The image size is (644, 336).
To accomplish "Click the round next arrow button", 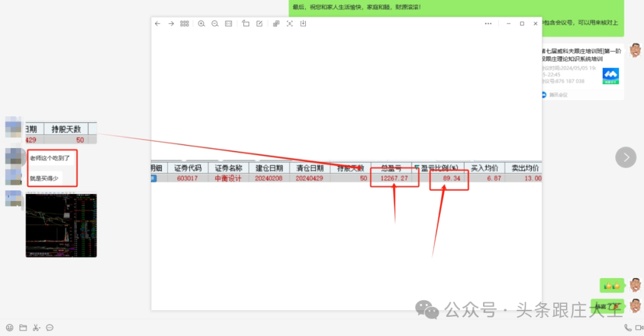I will click(x=626, y=157).
